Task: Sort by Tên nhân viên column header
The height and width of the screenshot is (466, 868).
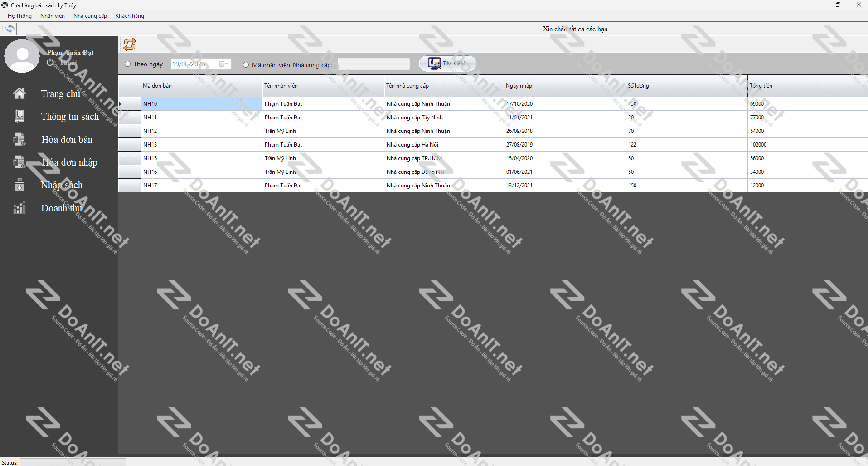Action: pyautogui.click(x=323, y=86)
